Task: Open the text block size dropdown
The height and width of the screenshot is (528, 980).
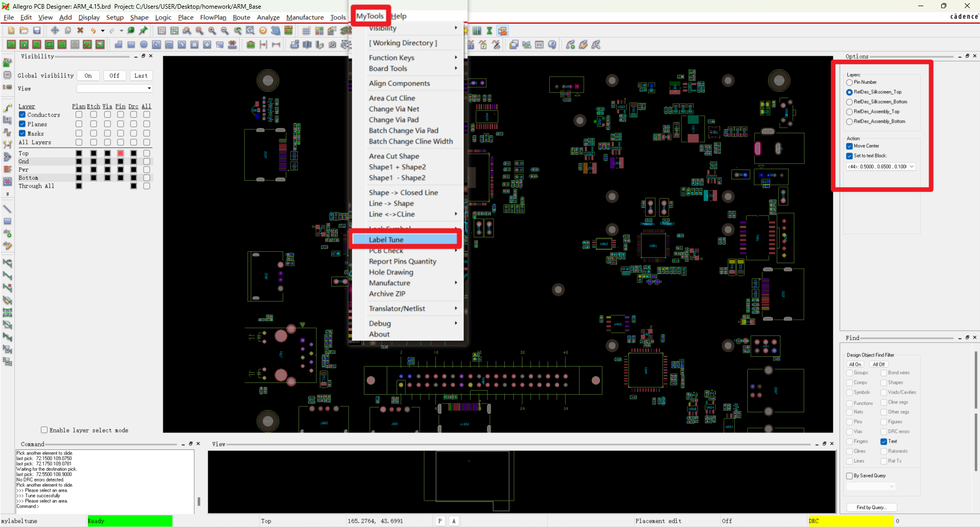Action: pos(881,166)
